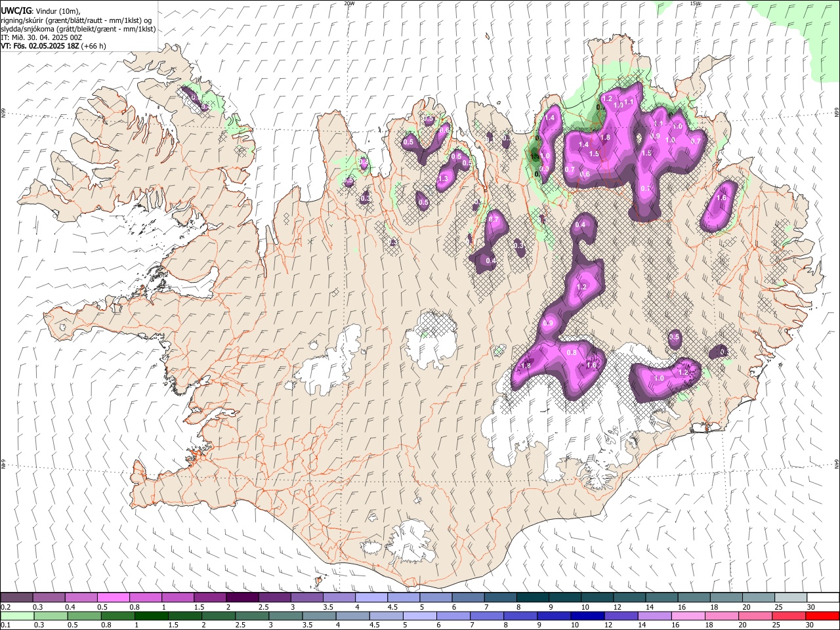840x630 pixels.
Task: Pick the 25–30 crimson swatch in lower scale
Action: tap(788, 616)
